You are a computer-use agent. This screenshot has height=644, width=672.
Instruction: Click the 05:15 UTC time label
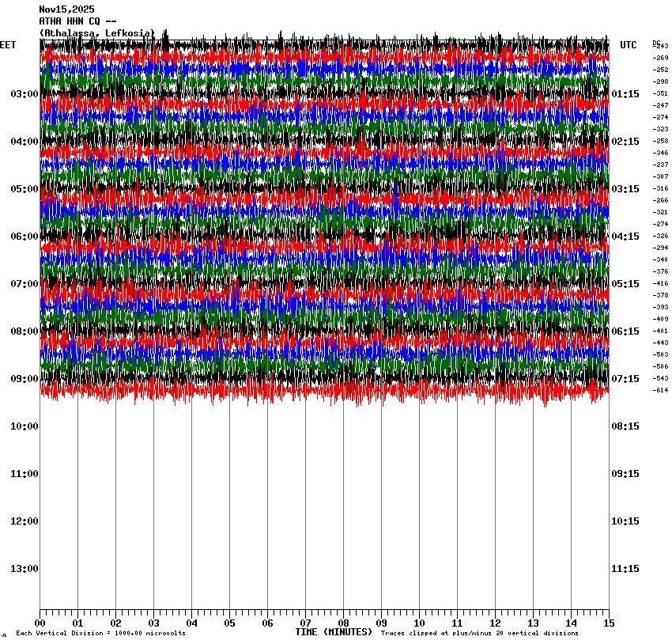(625, 284)
